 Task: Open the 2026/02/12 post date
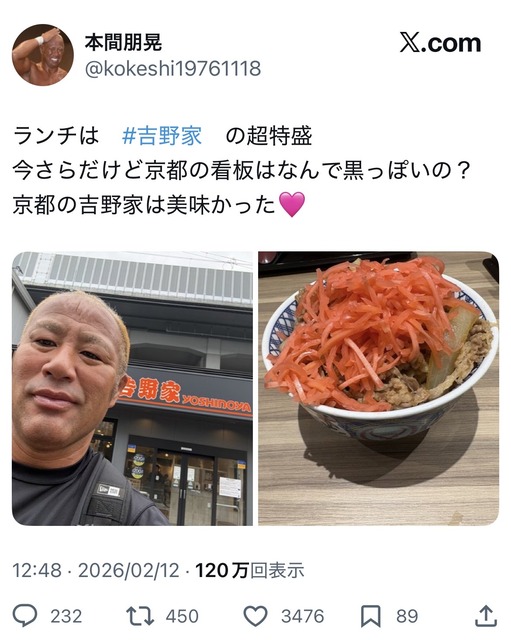coord(129,570)
